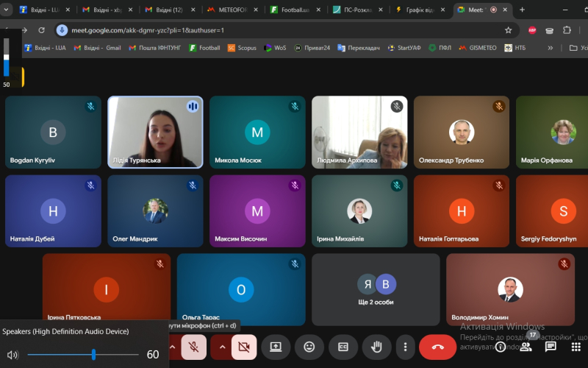This screenshot has width=588, height=368.
Task: Click the present screen icon
Action: click(276, 347)
